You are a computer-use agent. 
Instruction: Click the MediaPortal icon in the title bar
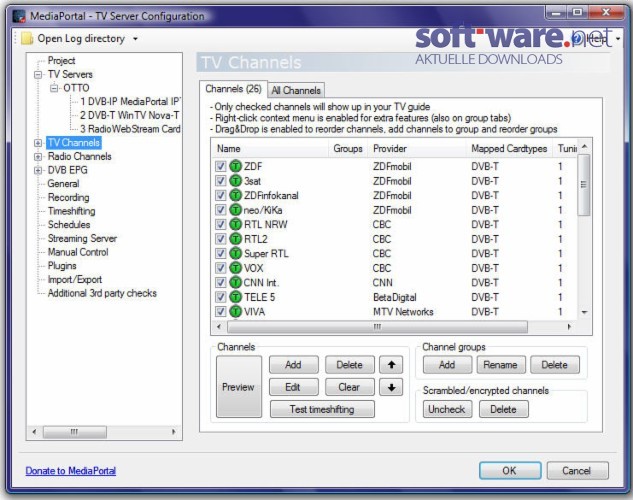click(19, 16)
